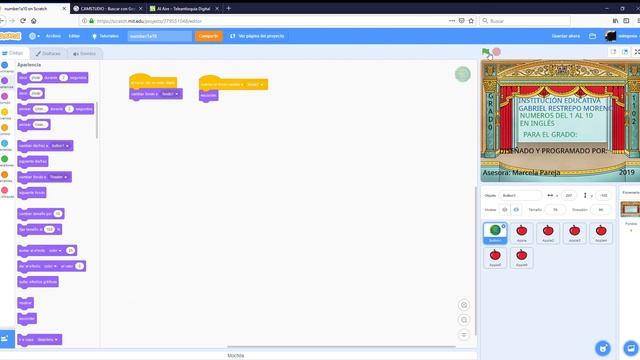
Task: Reset the workspace zoom to default
Action: [x=464, y=335]
